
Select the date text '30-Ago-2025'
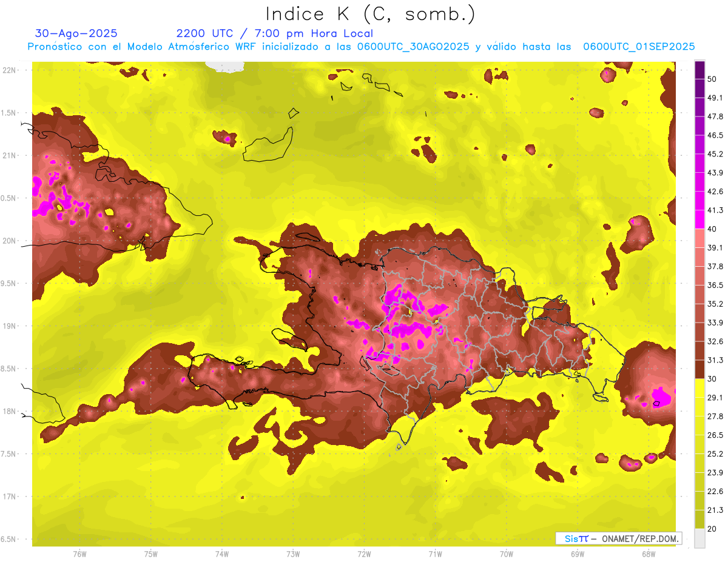(76, 33)
